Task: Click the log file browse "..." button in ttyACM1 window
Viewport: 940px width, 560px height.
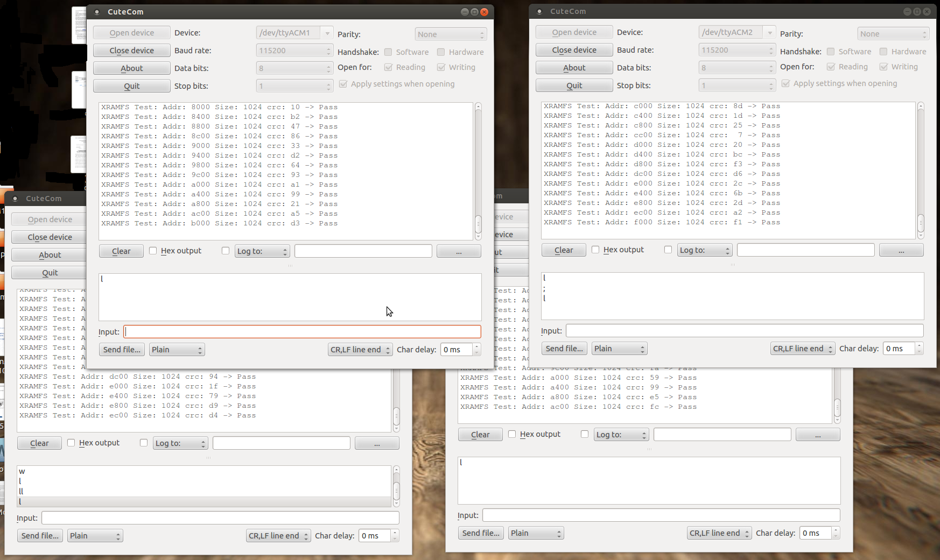Action: [458, 251]
